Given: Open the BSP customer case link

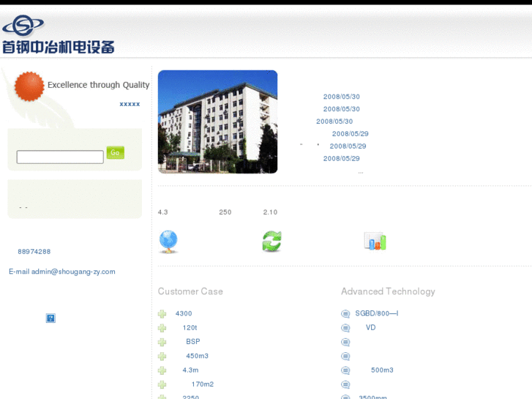Looking at the screenshot, I should coord(193,342).
